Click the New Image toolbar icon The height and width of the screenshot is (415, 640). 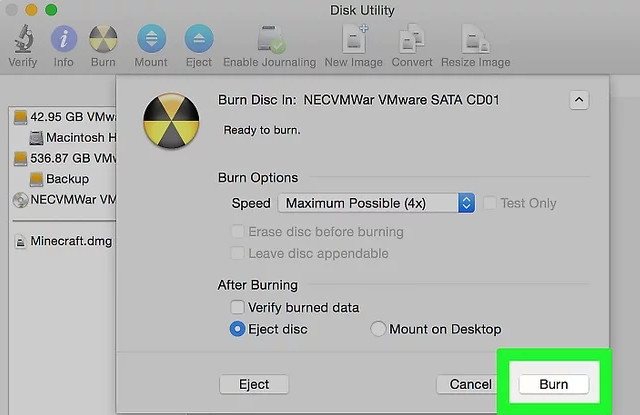click(x=354, y=39)
